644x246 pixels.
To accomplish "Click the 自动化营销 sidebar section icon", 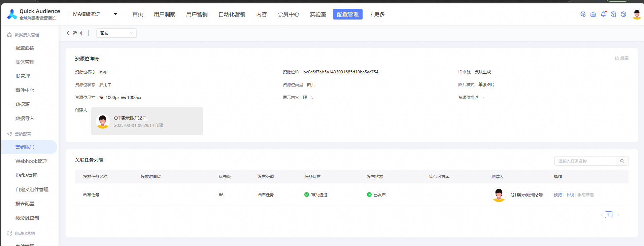I will 9,233.
